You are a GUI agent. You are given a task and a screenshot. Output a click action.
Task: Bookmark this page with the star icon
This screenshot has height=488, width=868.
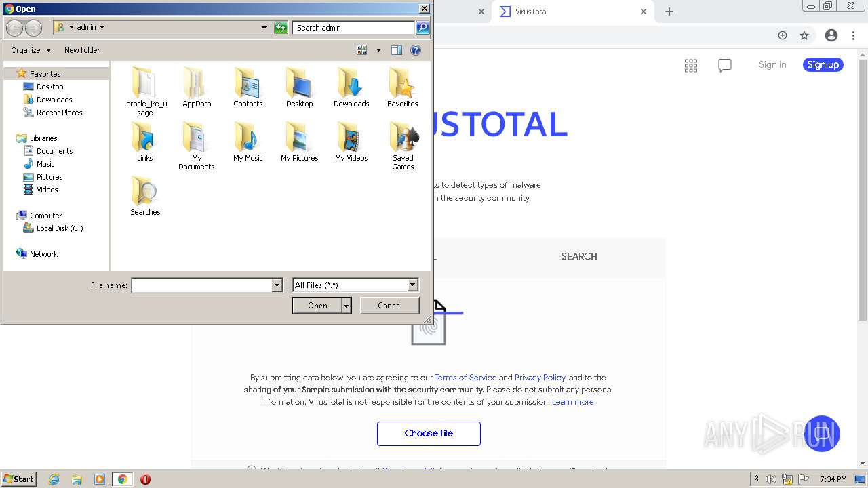pyautogui.click(x=804, y=35)
